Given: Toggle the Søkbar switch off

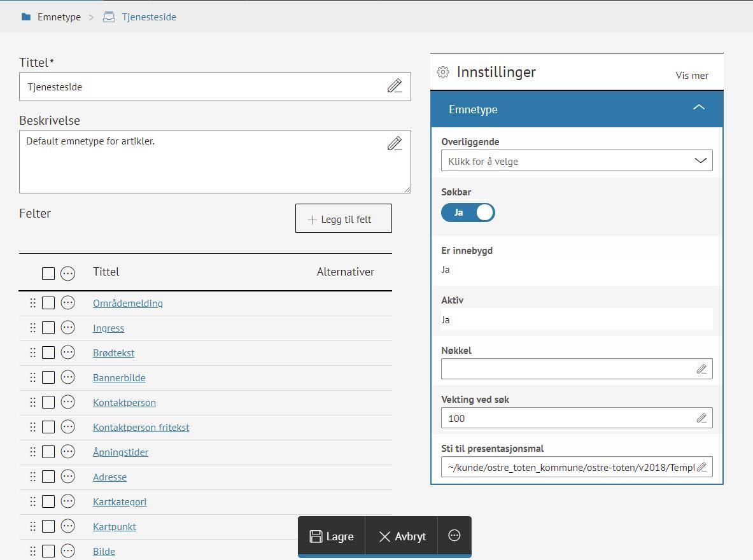Looking at the screenshot, I should 468,213.
